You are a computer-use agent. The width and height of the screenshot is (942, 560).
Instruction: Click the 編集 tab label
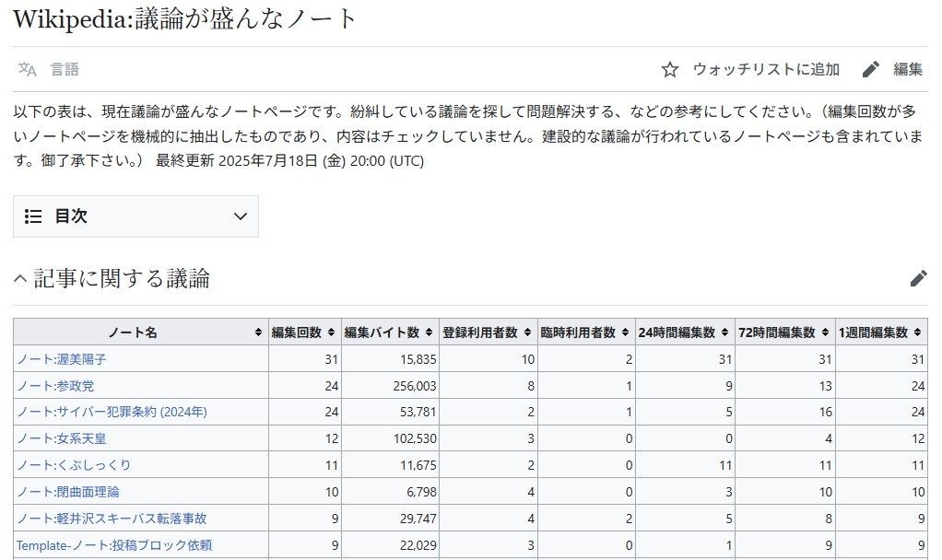click(908, 69)
